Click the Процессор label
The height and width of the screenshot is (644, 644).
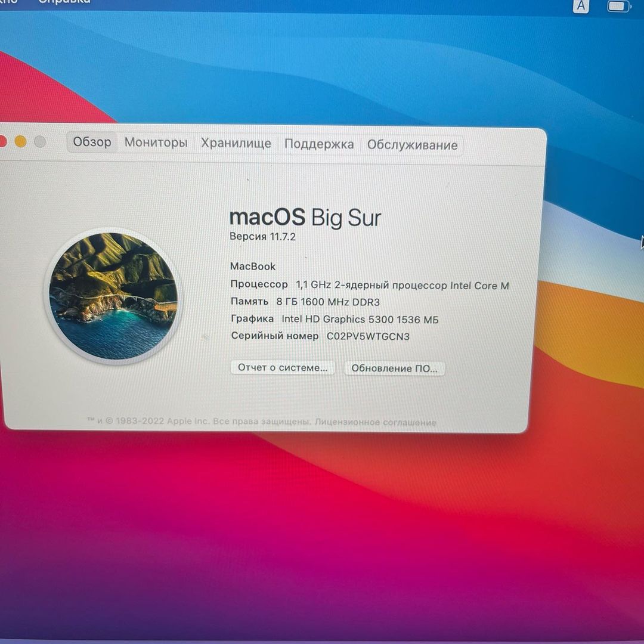click(259, 284)
